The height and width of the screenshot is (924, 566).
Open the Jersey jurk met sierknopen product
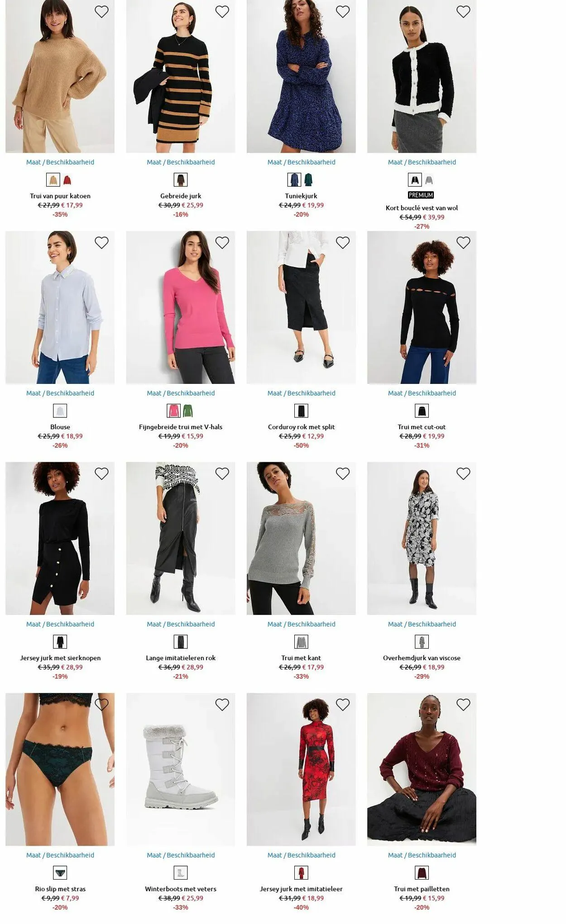tap(60, 658)
